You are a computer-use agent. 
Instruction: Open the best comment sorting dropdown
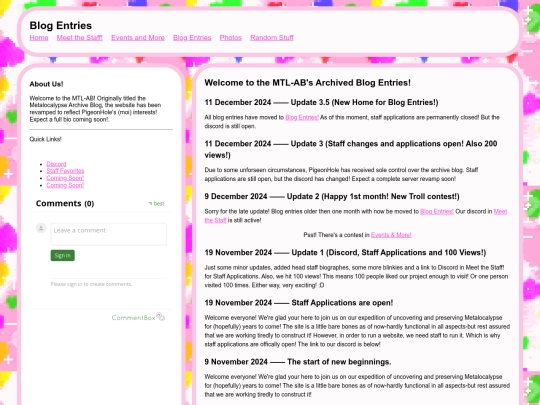coord(156,204)
